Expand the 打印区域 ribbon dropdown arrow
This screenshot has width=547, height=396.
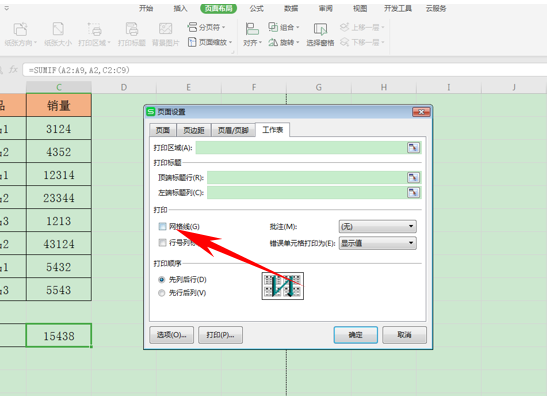(x=109, y=43)
